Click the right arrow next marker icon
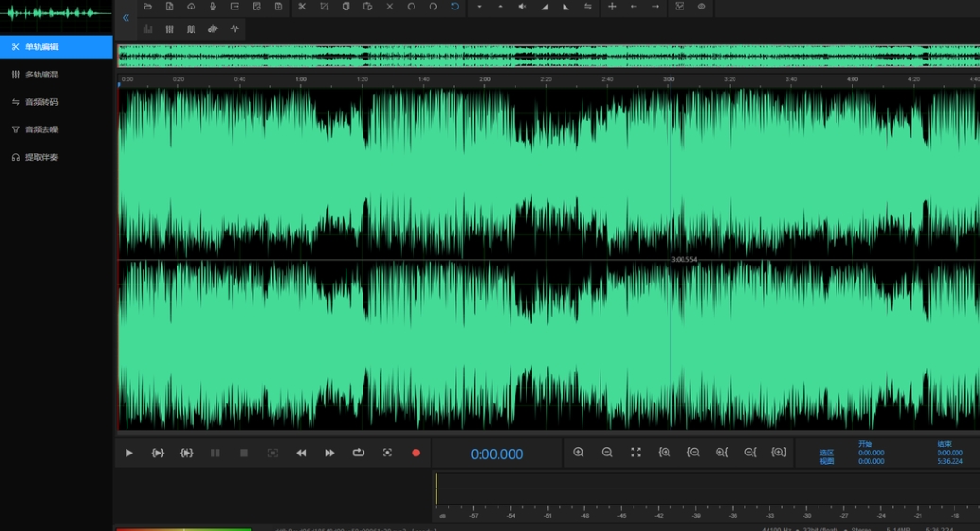 (x=655, y=7)
